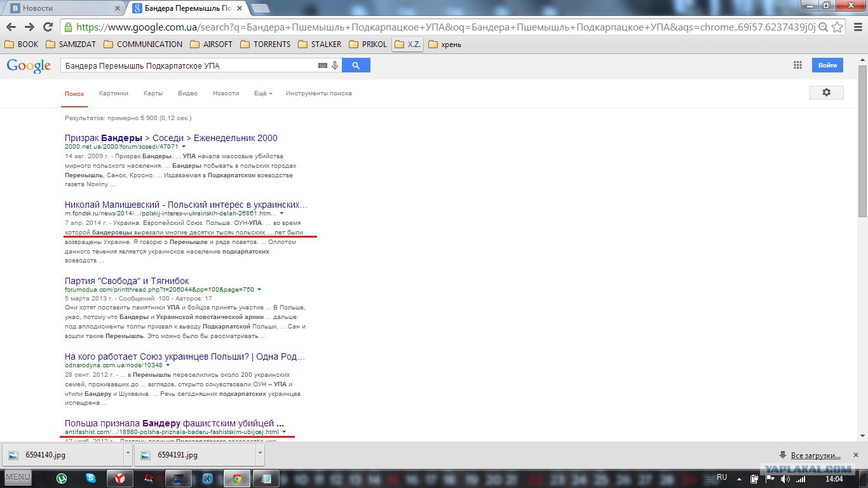
Task: Click the Chrome icon in the taskbar
Action: [236, 478]
